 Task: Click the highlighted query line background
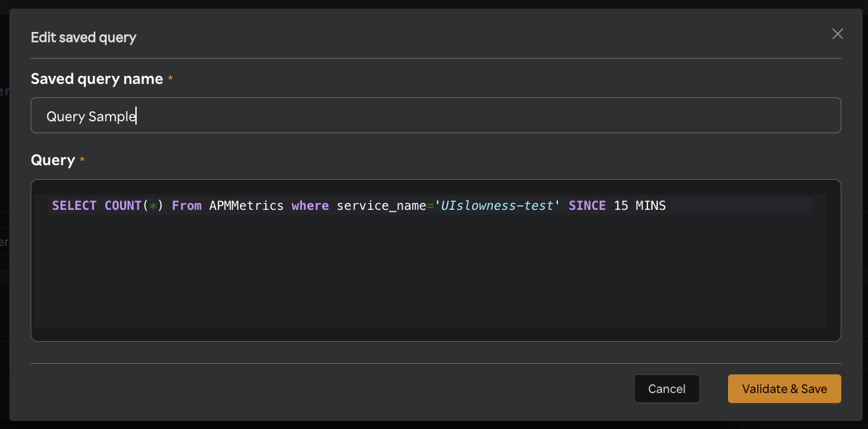pyautogui.click(x=733, y=205)
